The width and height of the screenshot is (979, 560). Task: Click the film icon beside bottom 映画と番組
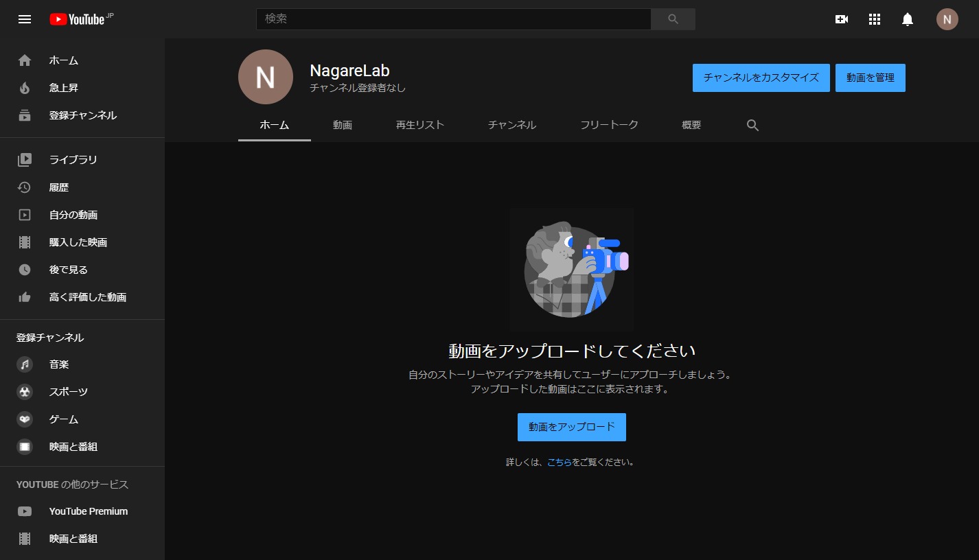tap(25, 539)
